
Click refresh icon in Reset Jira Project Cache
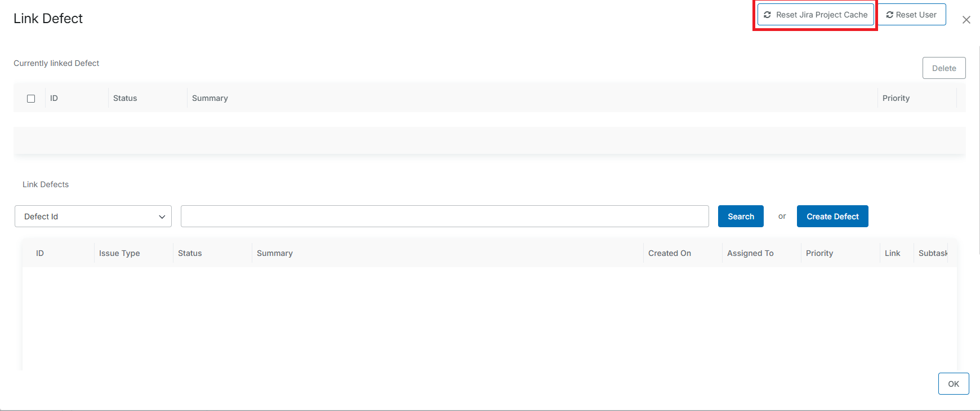pos(767,15)
